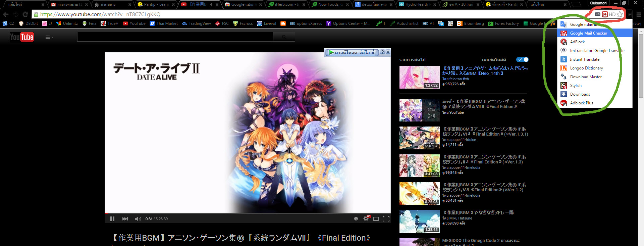Switch to the HydroHealth tab

418,4
